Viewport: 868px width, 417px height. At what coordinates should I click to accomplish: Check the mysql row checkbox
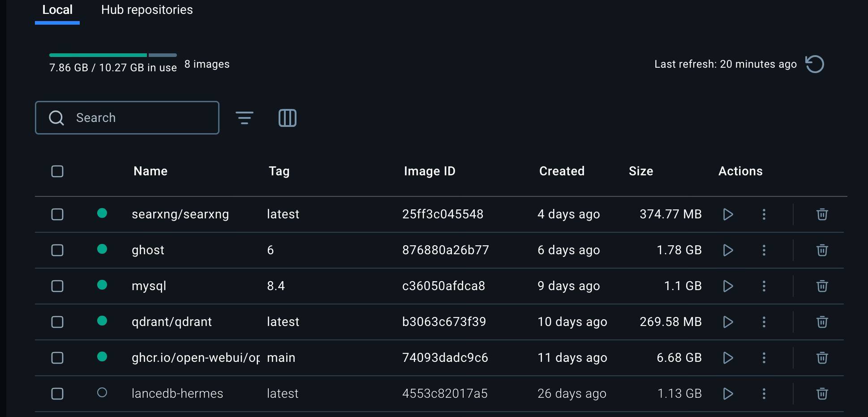click(57, 286)
